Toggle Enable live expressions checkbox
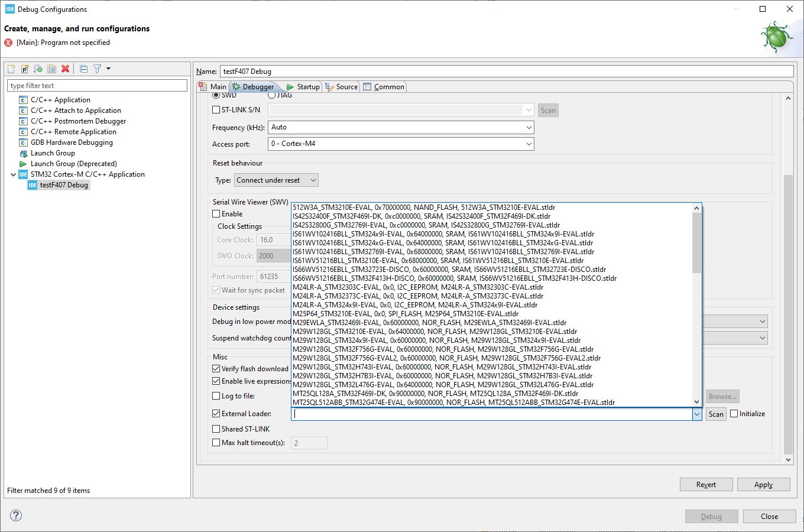This screenshot has height=532, width=804. (216, 381)
